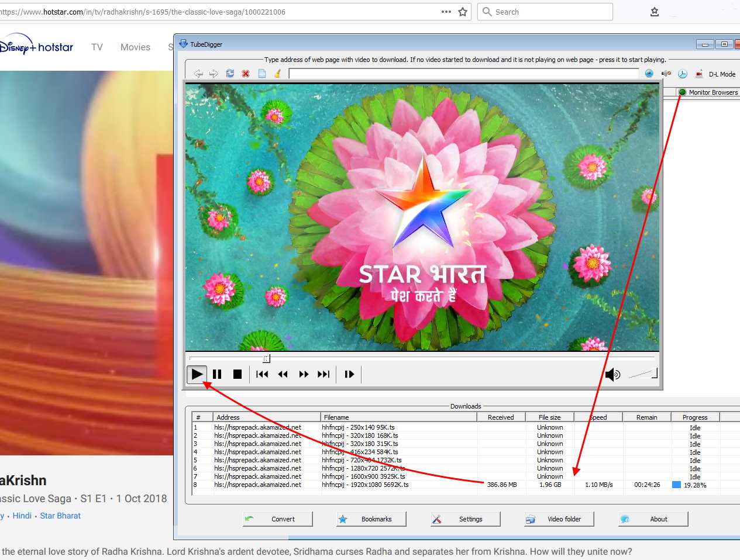Open the Star Bharat channel link
Viewport: 740px width, 560px height.
(60, 516)
